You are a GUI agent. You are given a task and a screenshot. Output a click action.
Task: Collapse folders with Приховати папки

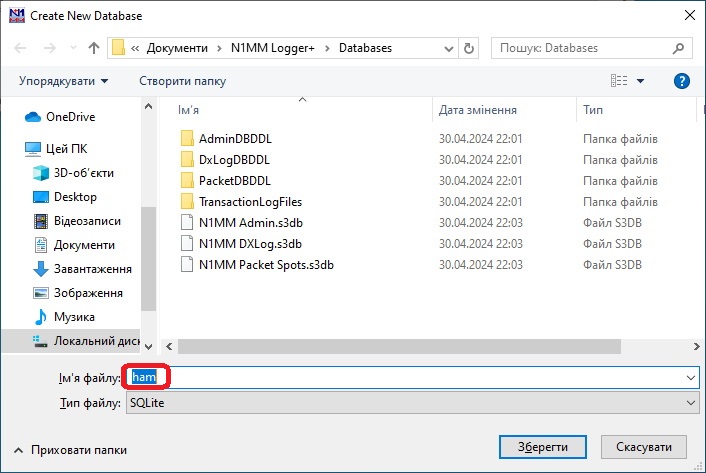[70, 450]
